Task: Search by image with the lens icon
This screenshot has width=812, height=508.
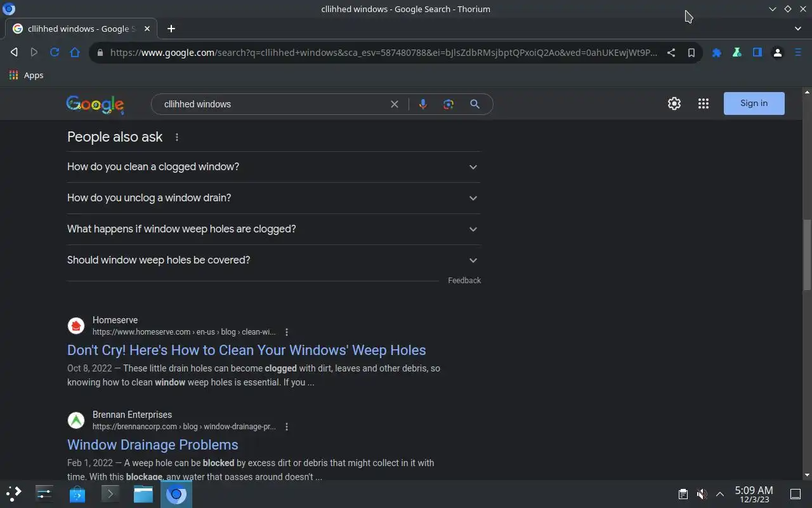Action: [x=449, y=104]
